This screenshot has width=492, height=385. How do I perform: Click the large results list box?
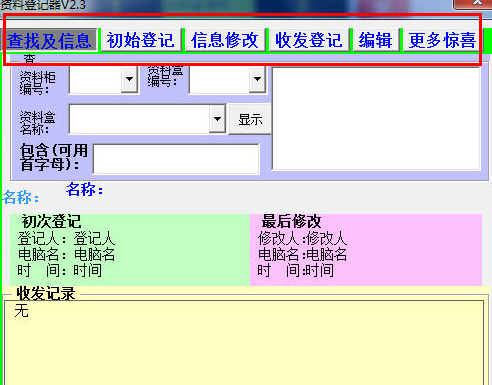click(x=376, y=119)
